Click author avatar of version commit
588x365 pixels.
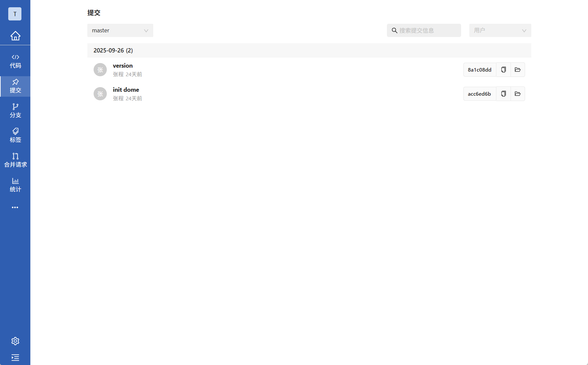click(x=100, y=70)
